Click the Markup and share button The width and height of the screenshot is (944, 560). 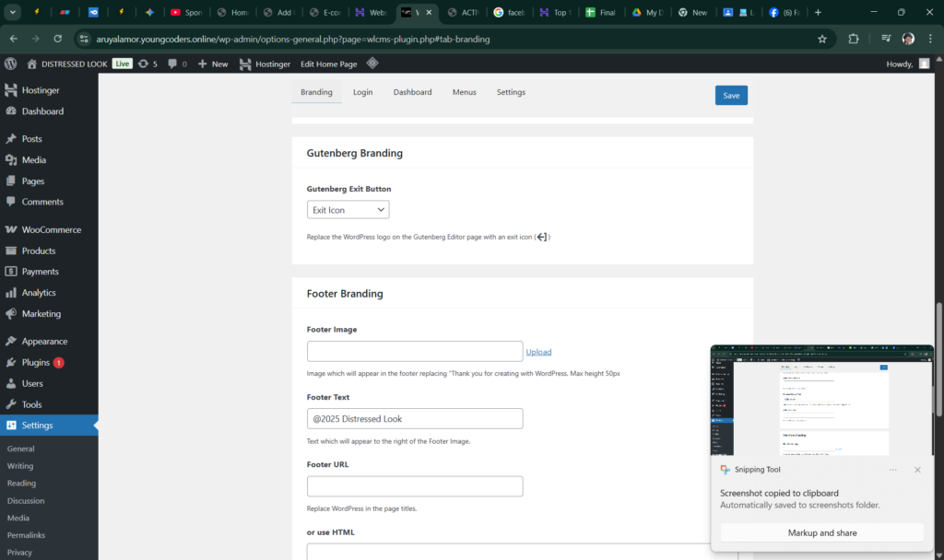coord(821,532)
